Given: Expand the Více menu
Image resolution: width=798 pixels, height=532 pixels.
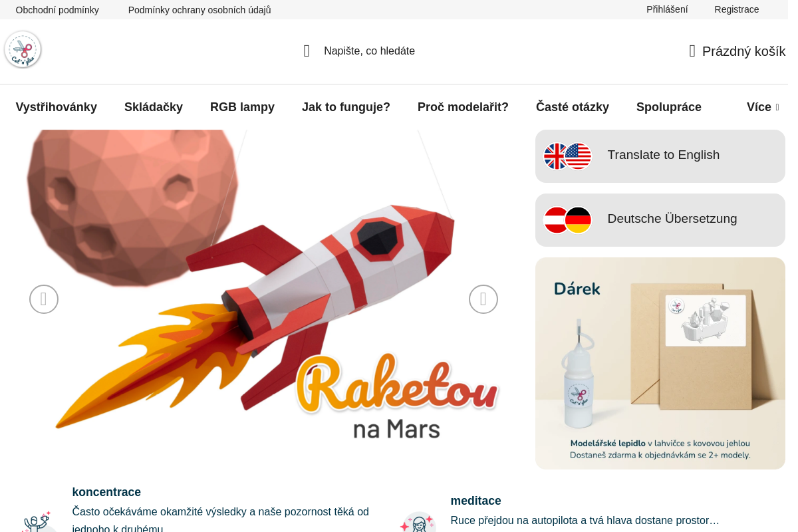Looking at the screenshot, I should pyautogui.click(x=763, y=107).
